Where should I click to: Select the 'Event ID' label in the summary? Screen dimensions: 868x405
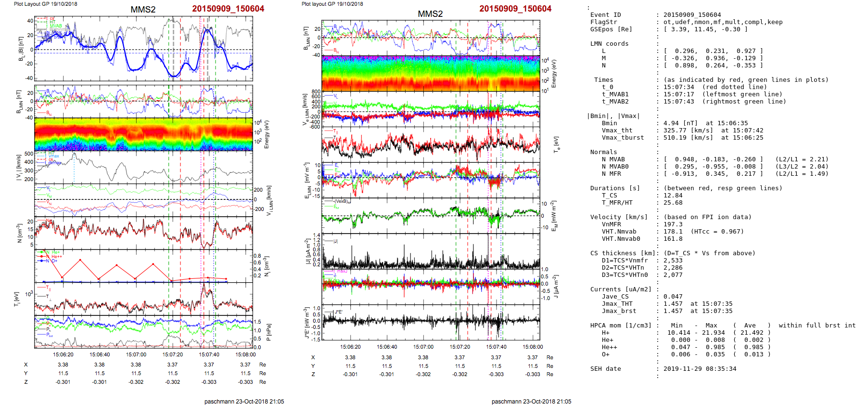pos(606,15)
